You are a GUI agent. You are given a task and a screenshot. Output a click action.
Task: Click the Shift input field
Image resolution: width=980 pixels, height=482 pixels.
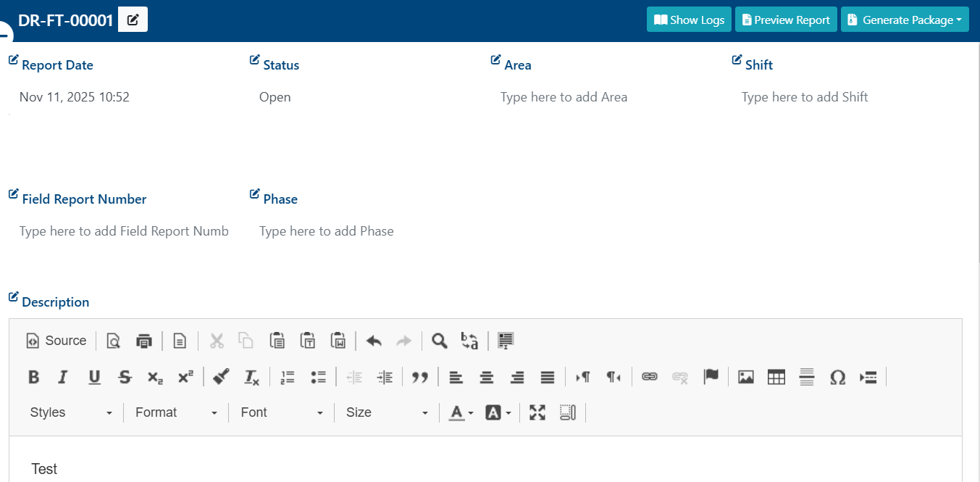[x=846, y=97]
